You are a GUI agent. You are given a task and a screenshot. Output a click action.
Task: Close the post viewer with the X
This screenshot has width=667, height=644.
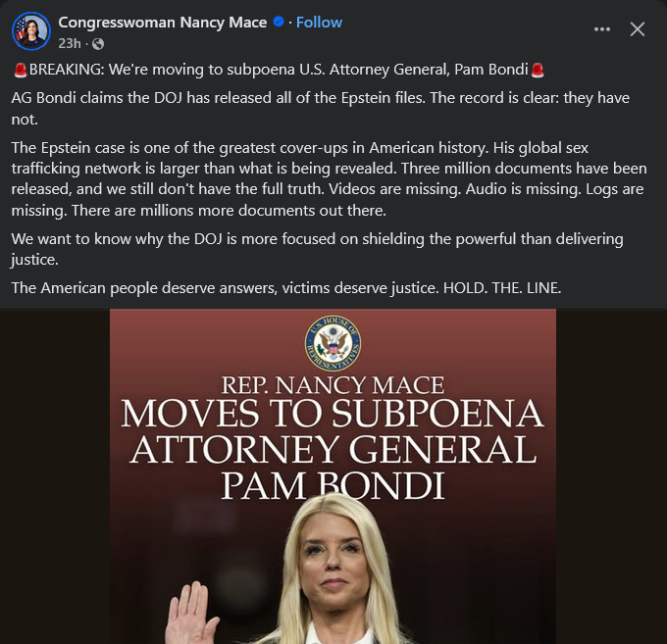click(638, 29)
